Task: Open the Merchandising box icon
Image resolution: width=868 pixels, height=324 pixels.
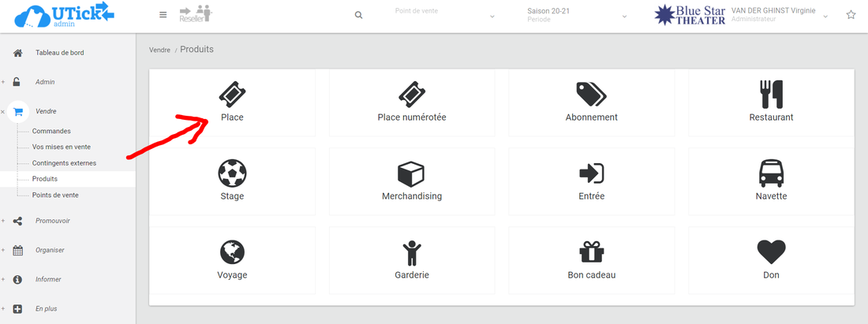Action: [x=411, y=173]
